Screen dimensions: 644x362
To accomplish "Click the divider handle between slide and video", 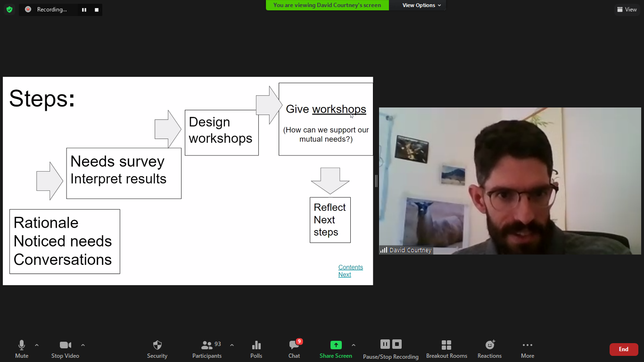I will point(376,181).
